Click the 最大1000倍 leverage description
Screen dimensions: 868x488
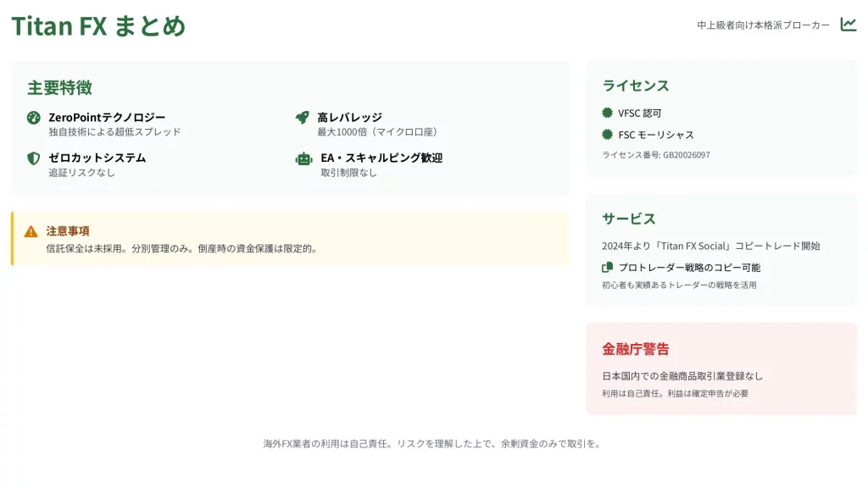point(379,132)
